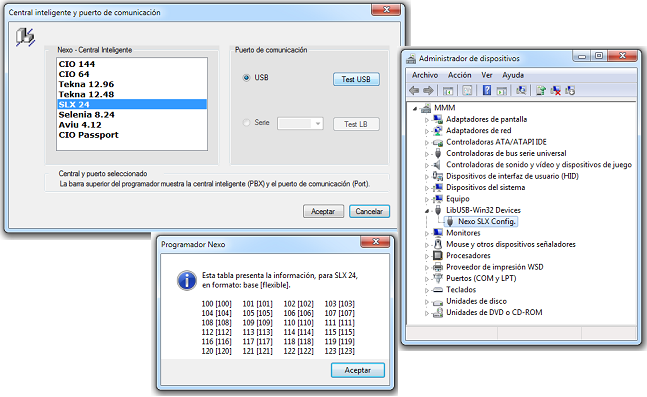Click Adaptadores de pantalla monitor icon
This screenshot has height=397, width=647.
coord(438,119)
